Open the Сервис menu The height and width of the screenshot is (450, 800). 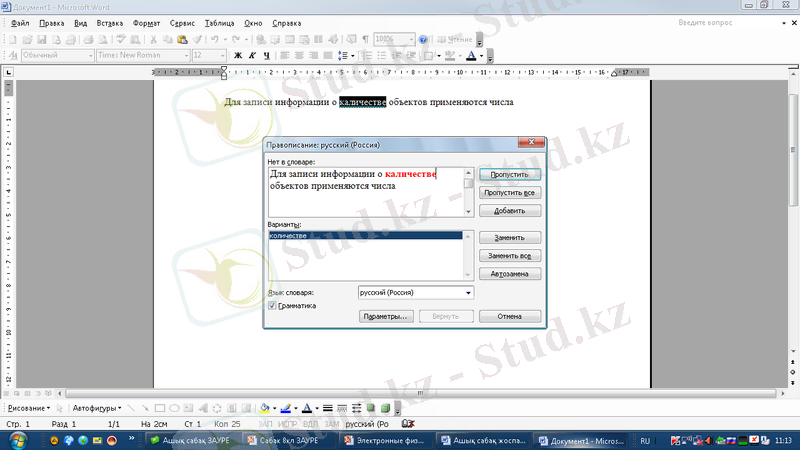(183, 22)
